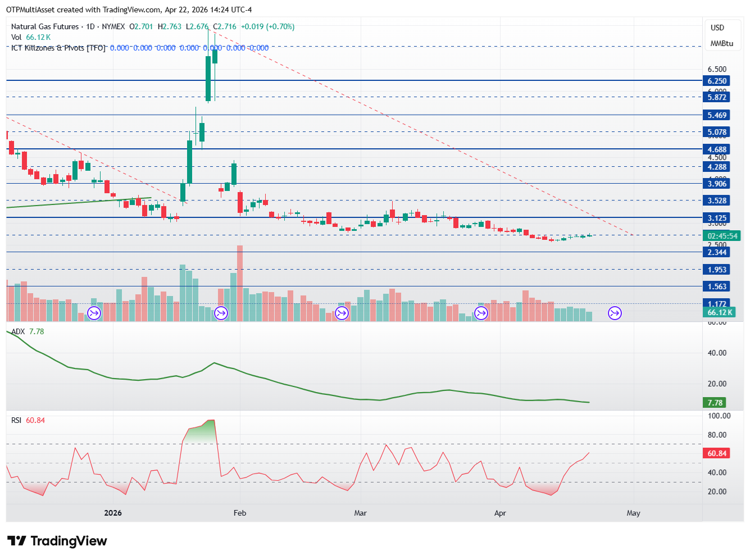Click the 3.125 price level label
Screen dimensions: 750x560
717,218
